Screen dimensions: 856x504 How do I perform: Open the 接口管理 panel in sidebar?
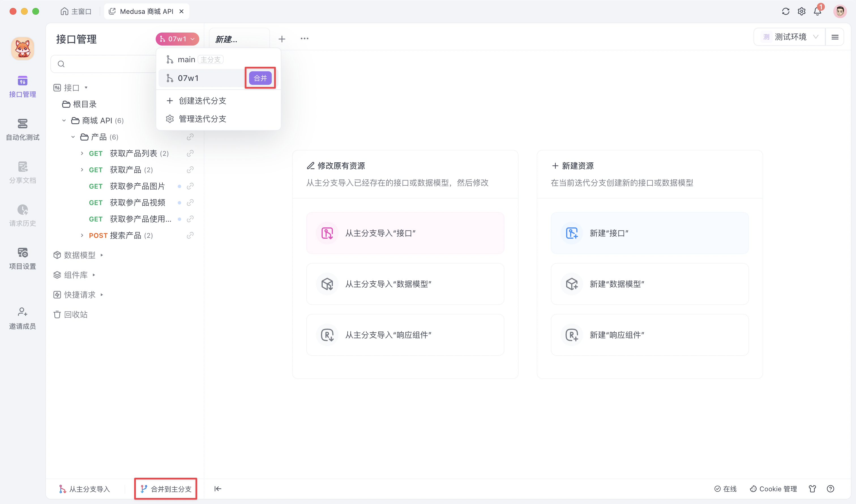[22, 87]
